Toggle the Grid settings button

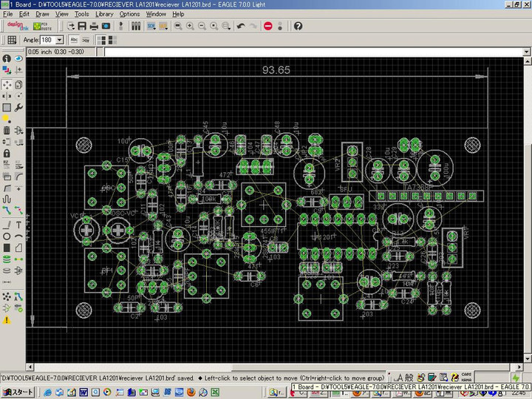(12, 39)
